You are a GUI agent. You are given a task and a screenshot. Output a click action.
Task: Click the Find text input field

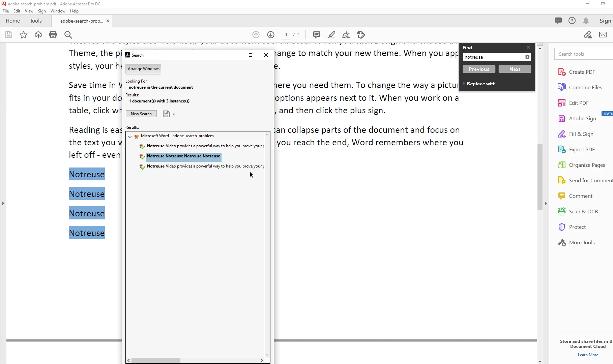pyautogui.click(x=493, y=57)
